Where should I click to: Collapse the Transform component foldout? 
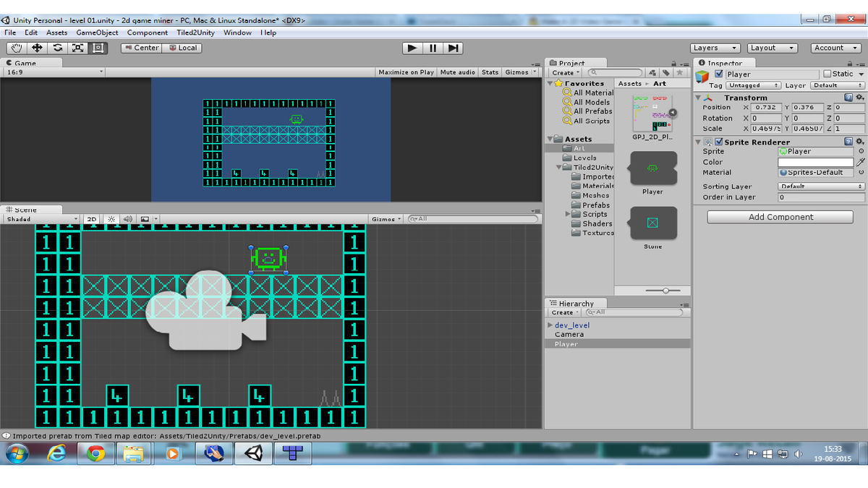(698, 98)
